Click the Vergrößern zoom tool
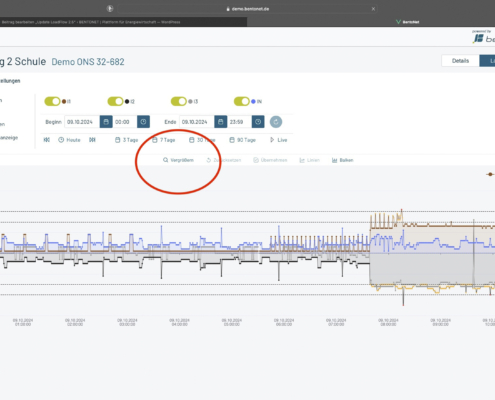Screen dimensions: 495x400 click(x=178, y=160)
